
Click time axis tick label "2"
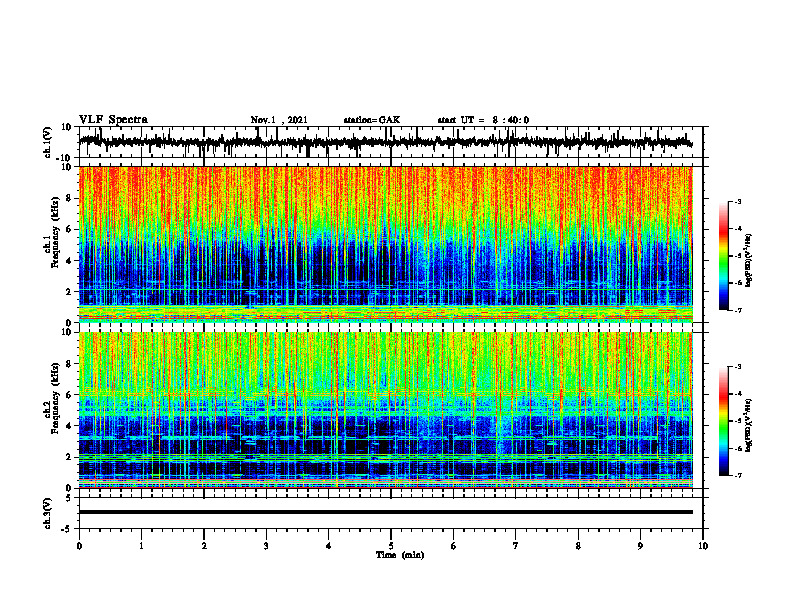(x=204, y=546)
